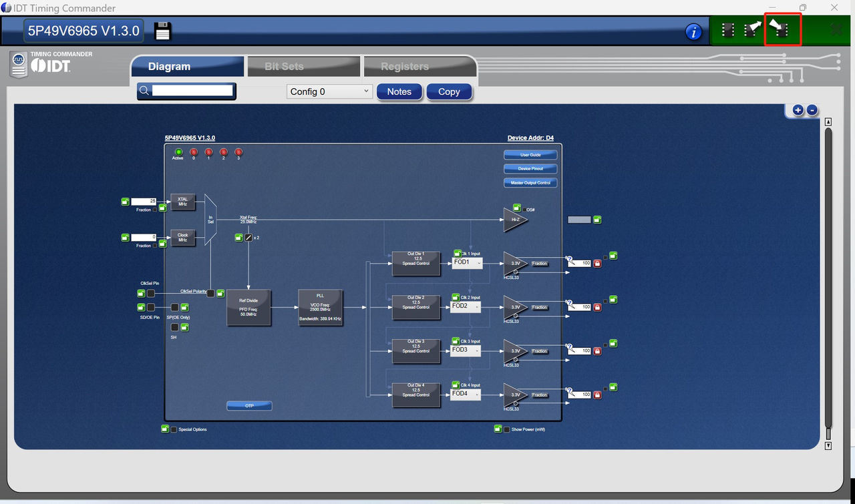Click the OTP button
Viewport: 855px width, 504px height.
point(249,406)
